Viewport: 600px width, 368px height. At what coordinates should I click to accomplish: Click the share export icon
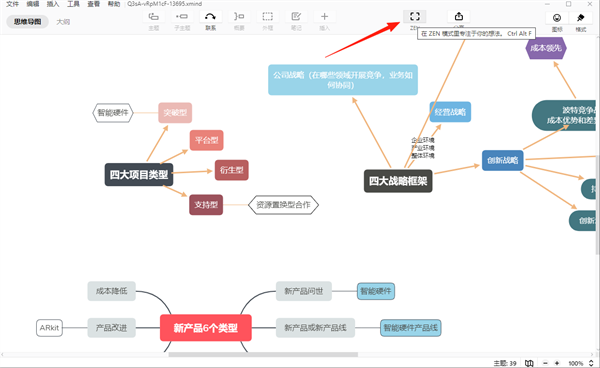click(x=459, y=16)
